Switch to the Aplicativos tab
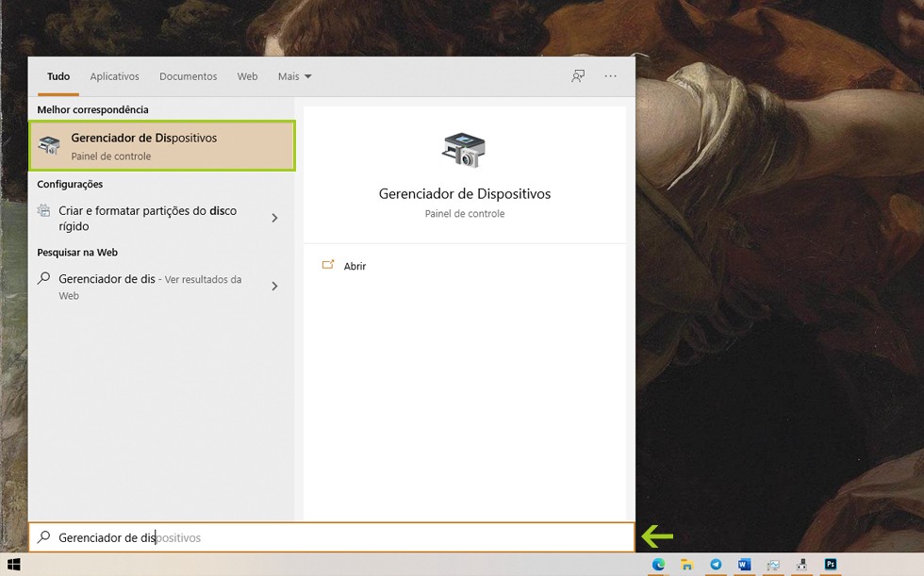924x576 pixels. click(114, 76)
